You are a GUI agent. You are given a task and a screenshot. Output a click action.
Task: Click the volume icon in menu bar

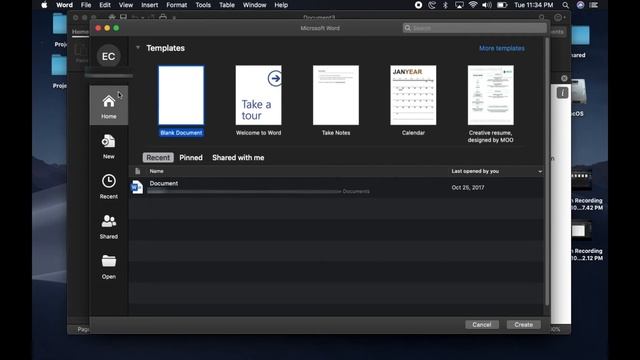point(487,5)
